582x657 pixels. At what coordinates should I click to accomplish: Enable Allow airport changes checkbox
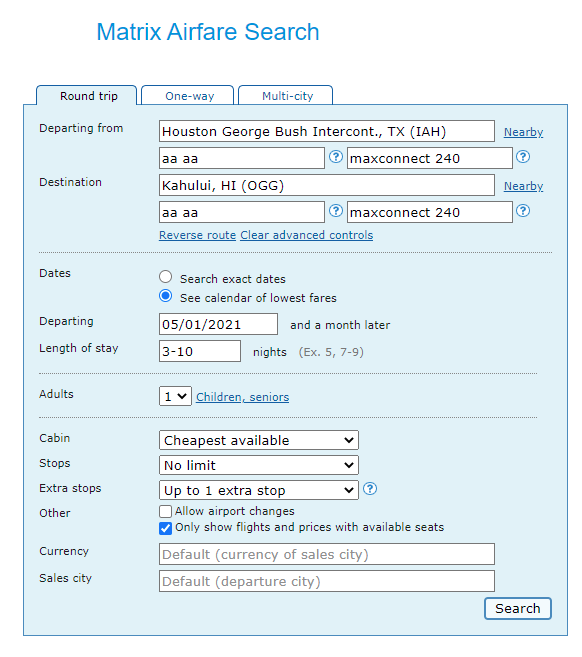click(166, 511)
